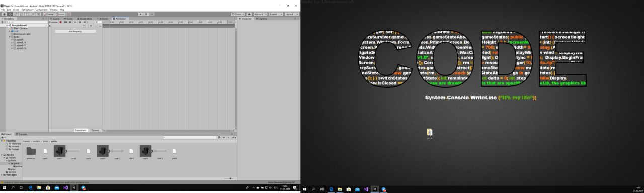
Task: Go to previous keyframe in Animation window
Action: pos(70,22)
